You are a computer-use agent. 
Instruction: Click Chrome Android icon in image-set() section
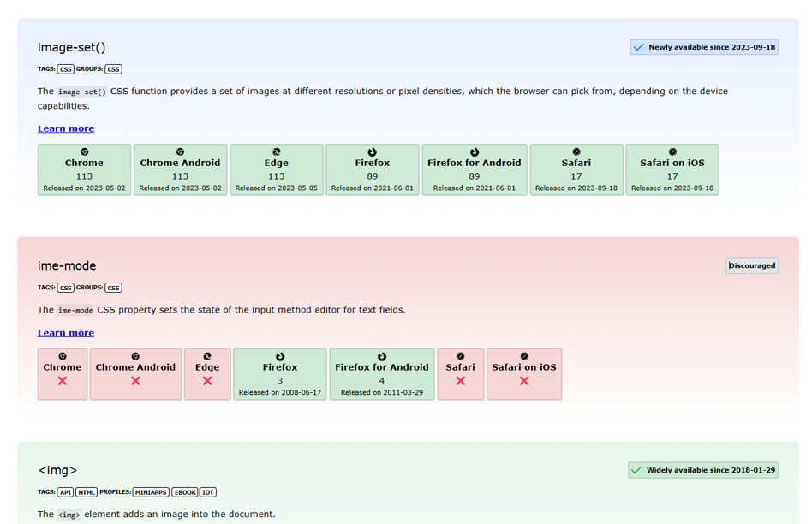[180, 152]
